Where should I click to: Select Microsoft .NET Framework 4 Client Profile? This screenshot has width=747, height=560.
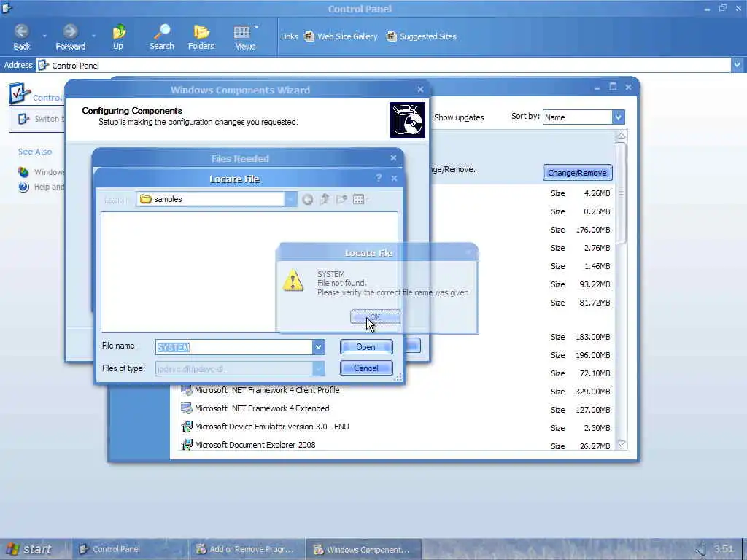pyautogui.click(x=267, y=390)
